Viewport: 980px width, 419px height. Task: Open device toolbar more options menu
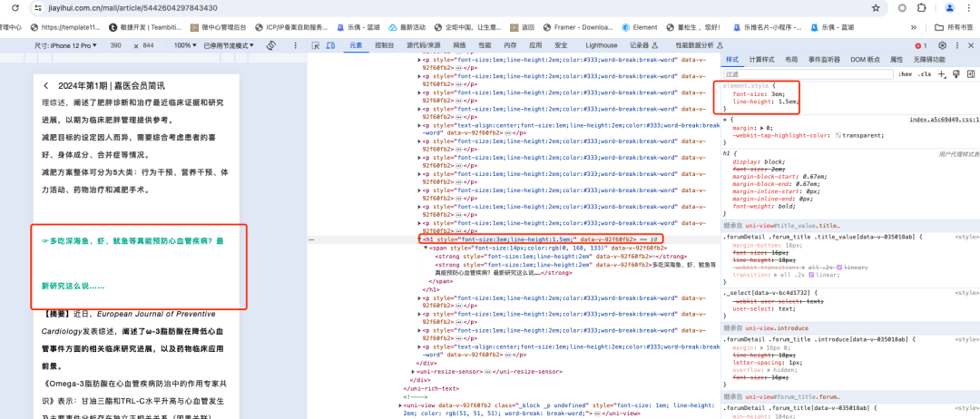point(294,45)
